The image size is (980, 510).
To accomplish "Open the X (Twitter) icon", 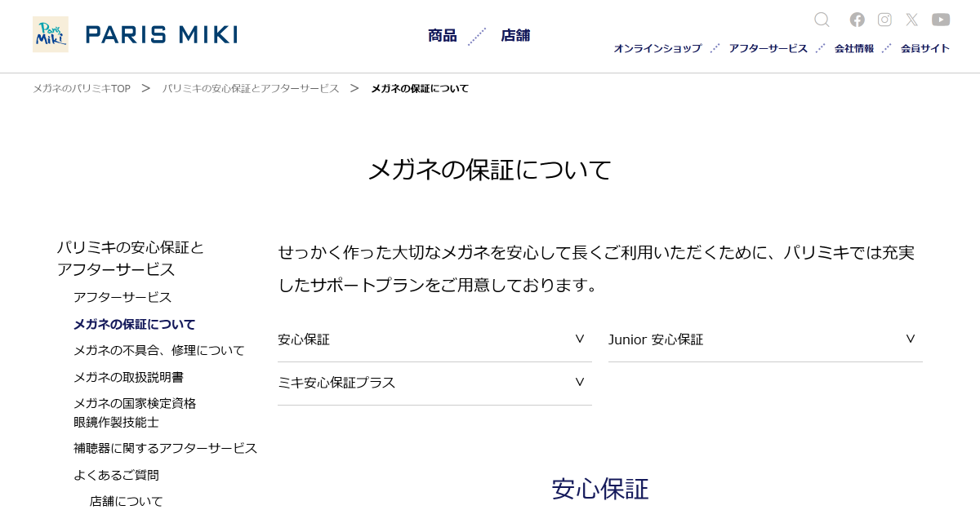I will pos(912,20).
